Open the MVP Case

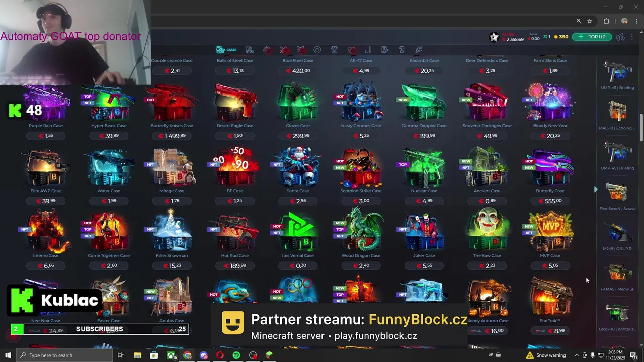click(x=550, y=232)
